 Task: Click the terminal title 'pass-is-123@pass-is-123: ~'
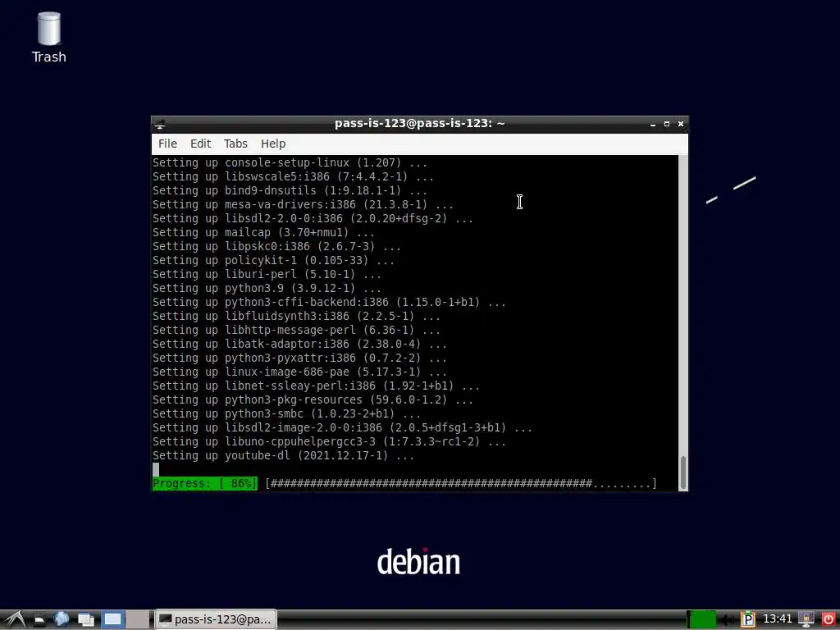(419, 123)
